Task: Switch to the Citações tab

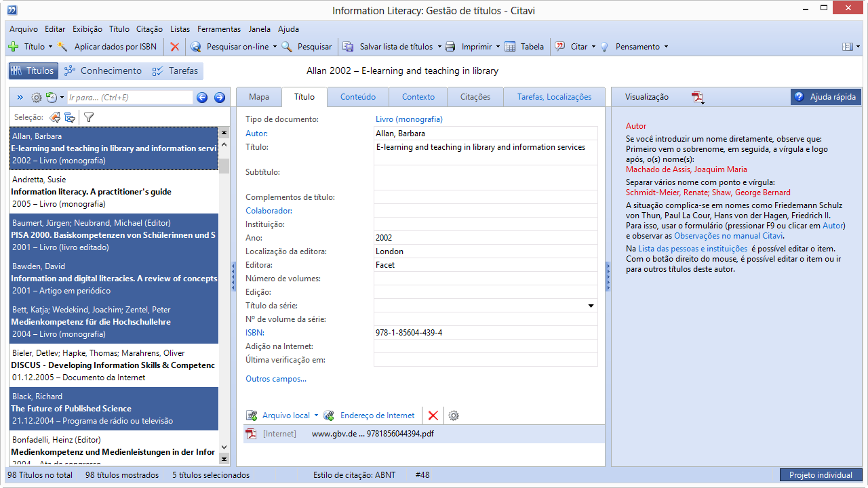Action: [x=475, y=97]
